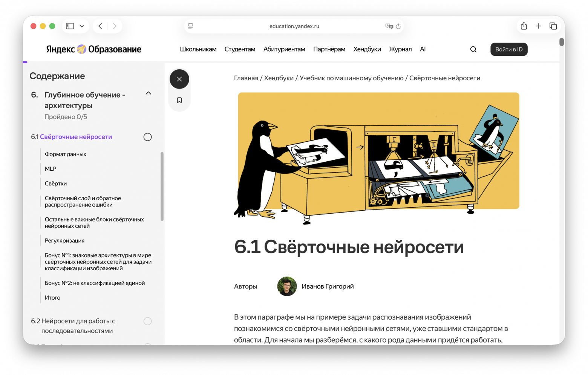Open search with the magnifier icon

tap(473, 49)
